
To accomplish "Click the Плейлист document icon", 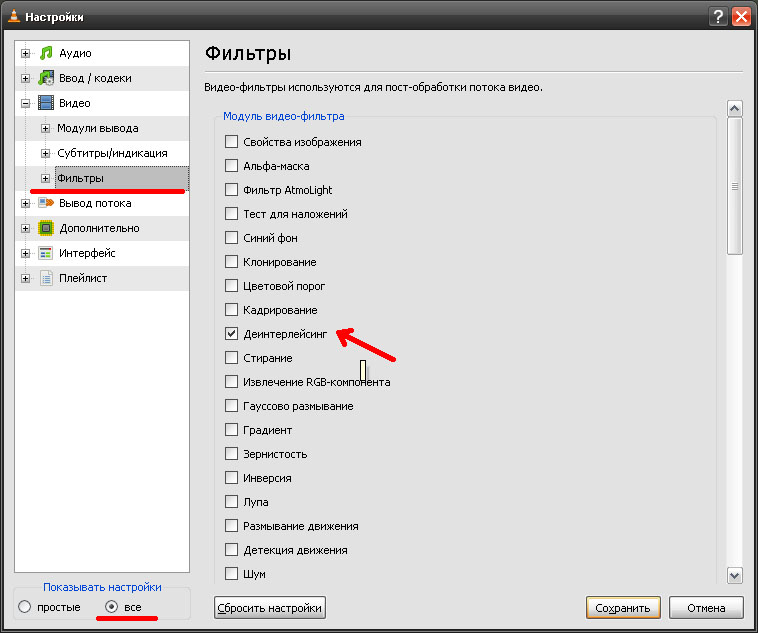I will pyautogui.click(x=45, y=278).
